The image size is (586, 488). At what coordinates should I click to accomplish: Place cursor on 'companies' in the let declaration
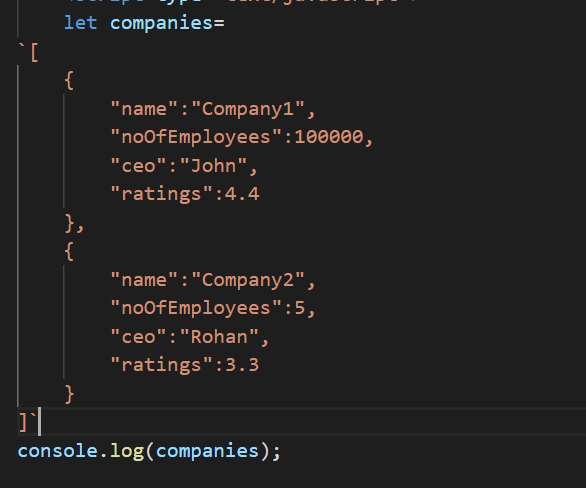pyautogui.click(x=161, y=24)
